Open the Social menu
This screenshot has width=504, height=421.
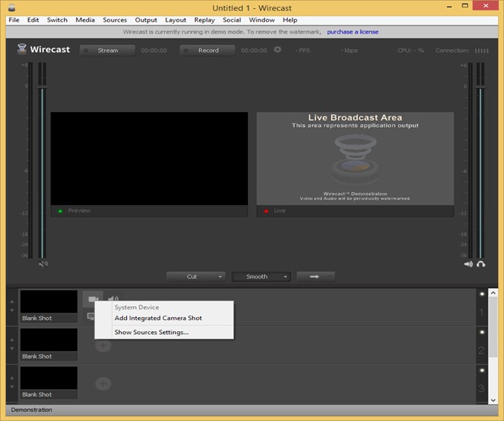coord(232,20)
